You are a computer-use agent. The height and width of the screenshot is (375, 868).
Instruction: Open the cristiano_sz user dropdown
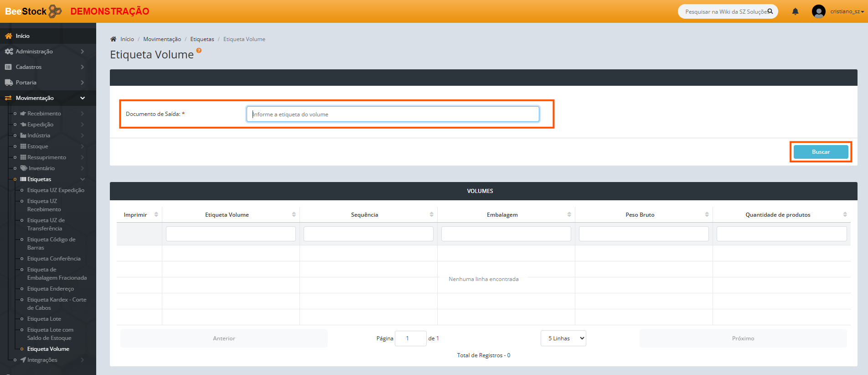pyautogui.click(x=847, y=11)
